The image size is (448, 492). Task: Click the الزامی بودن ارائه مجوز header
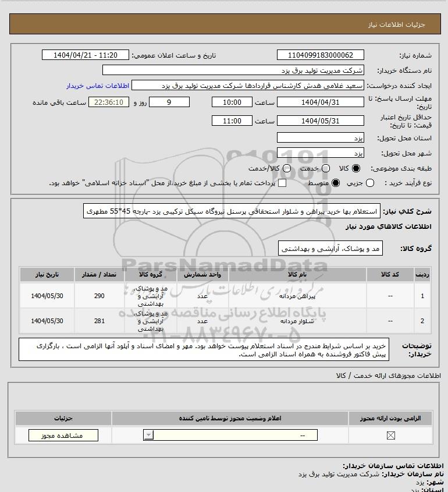390,418
